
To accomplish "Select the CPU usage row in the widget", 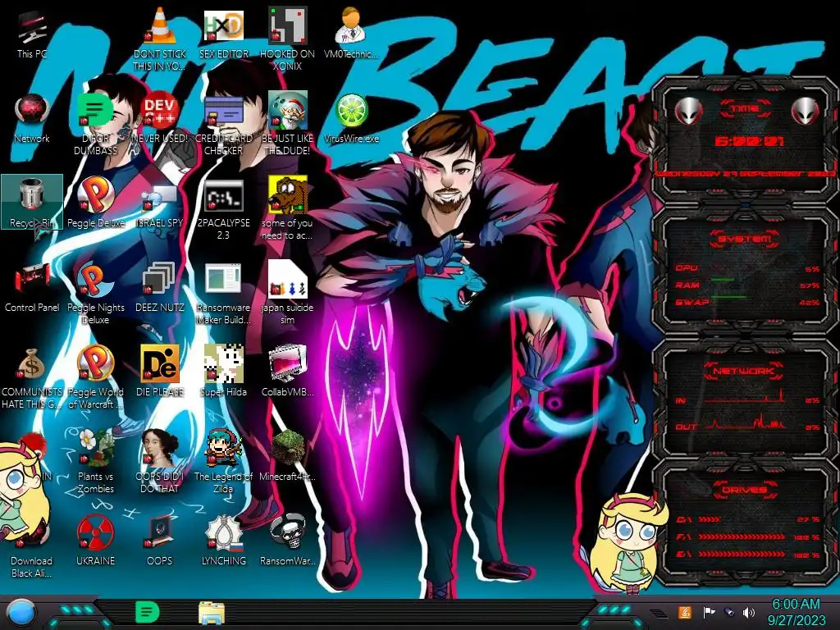I will point(748,268).
